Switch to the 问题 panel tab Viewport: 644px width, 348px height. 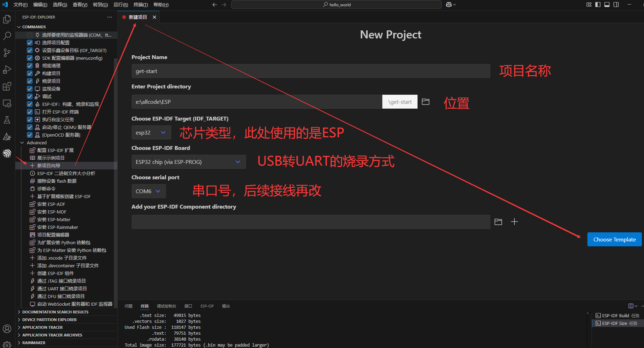pyautogui.click(x=129, y=306)
